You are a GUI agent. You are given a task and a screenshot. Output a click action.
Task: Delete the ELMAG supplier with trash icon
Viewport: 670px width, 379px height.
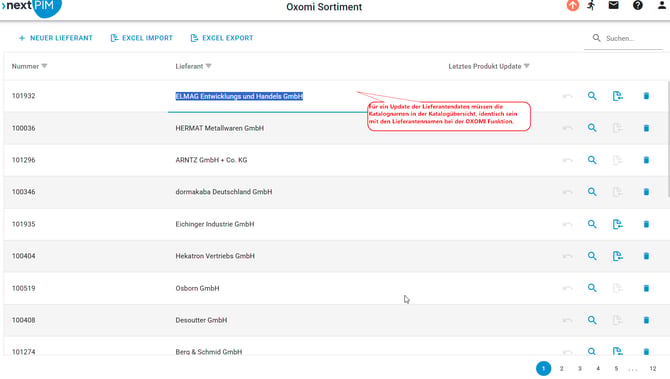[x=646, y=96]
